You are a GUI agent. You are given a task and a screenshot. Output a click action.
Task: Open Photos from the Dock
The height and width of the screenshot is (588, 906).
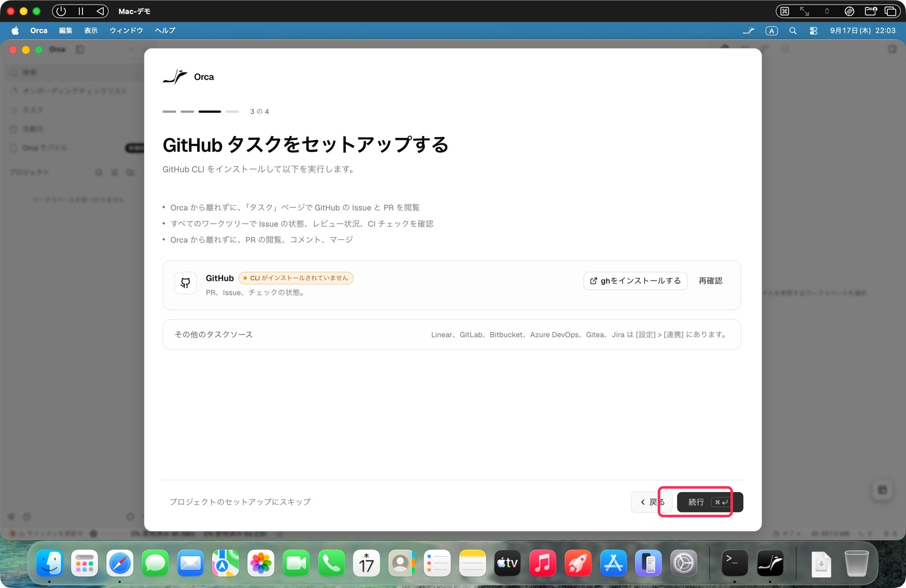click(x=261, y=563)
